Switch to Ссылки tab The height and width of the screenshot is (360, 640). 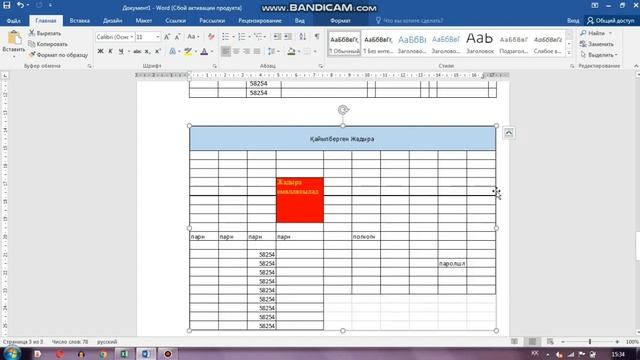(176, 20)
